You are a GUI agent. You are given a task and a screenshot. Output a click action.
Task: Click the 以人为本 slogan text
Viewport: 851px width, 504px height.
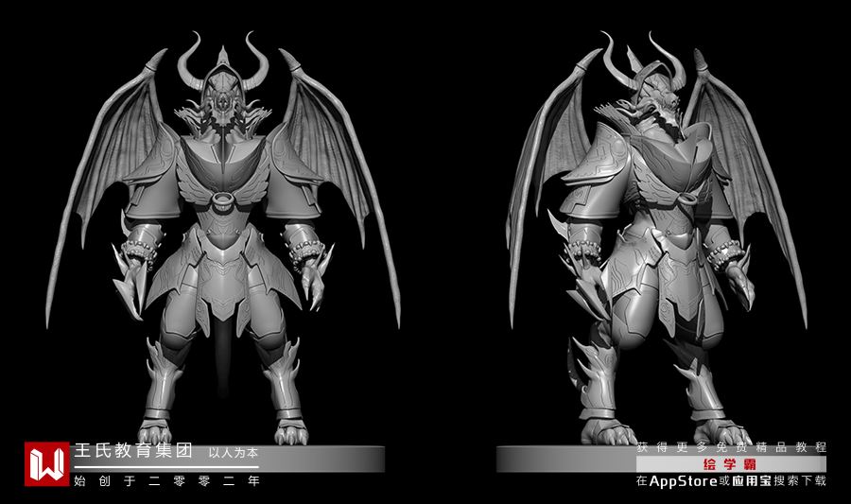point(234,452)
